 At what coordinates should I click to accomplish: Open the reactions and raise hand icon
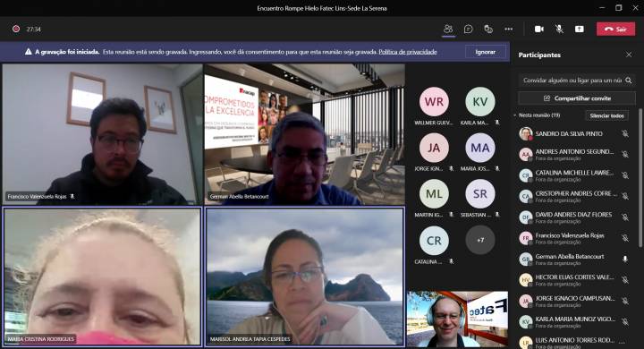click(488, 29)
